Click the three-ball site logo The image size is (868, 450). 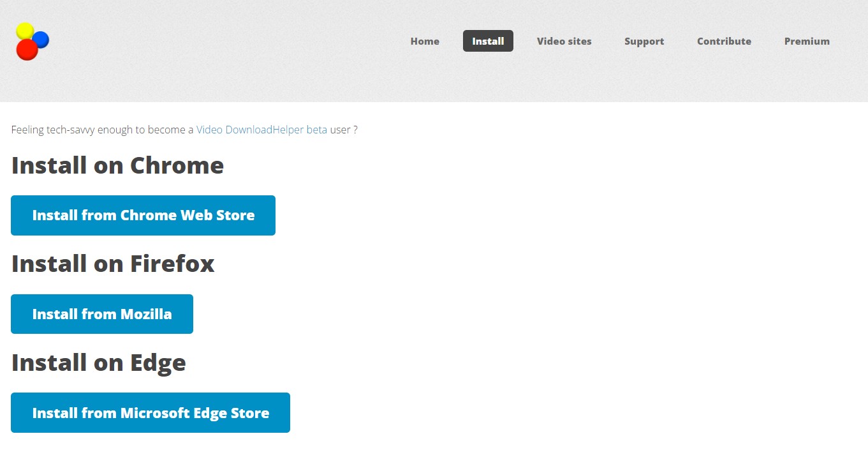32,41
